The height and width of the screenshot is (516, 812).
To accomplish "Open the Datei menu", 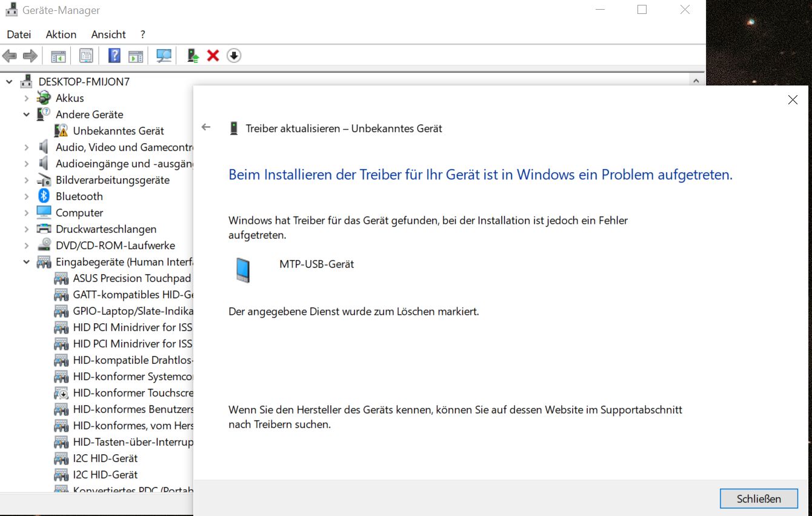I will point(19,35).
